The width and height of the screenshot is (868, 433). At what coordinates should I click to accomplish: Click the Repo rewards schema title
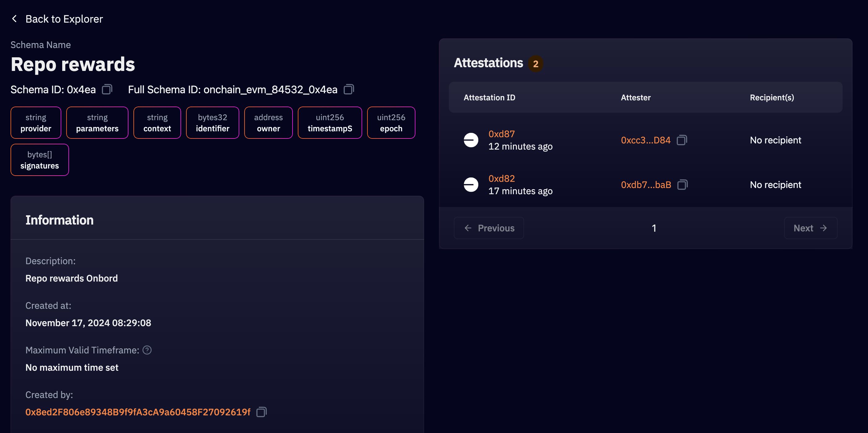(73, 64)
